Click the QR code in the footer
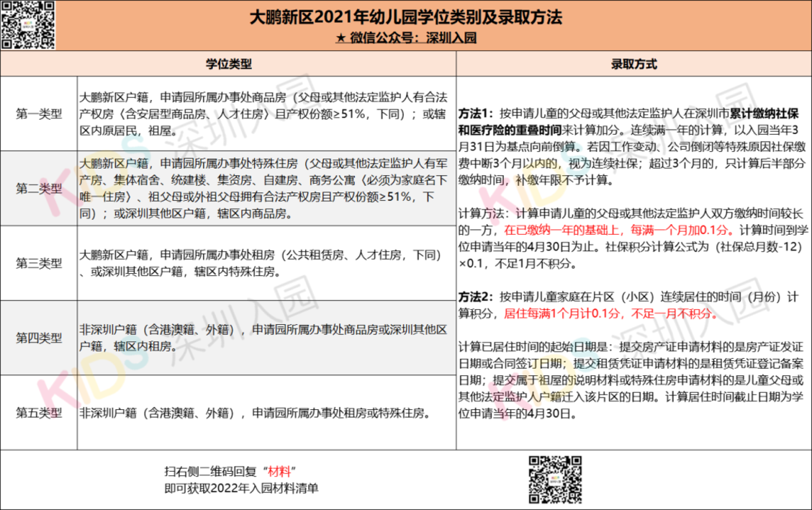The width and height of the screenshot is (812, 510). 555,480
